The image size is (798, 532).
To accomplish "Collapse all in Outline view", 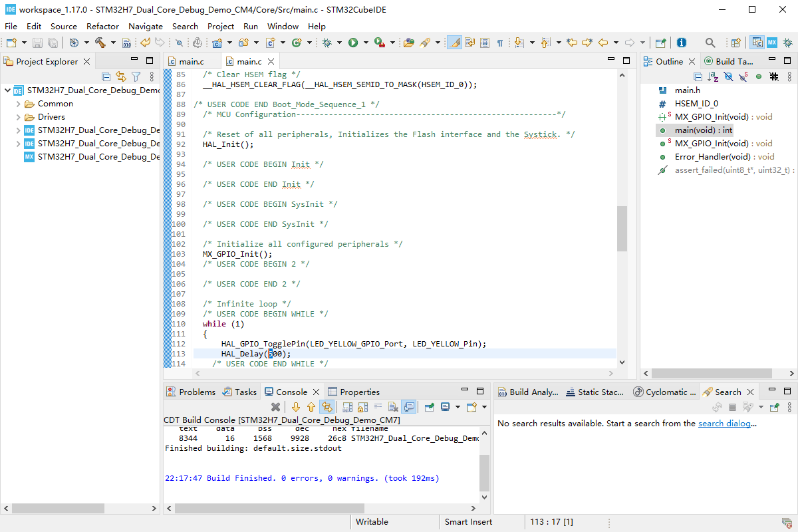I will [698, 76].
